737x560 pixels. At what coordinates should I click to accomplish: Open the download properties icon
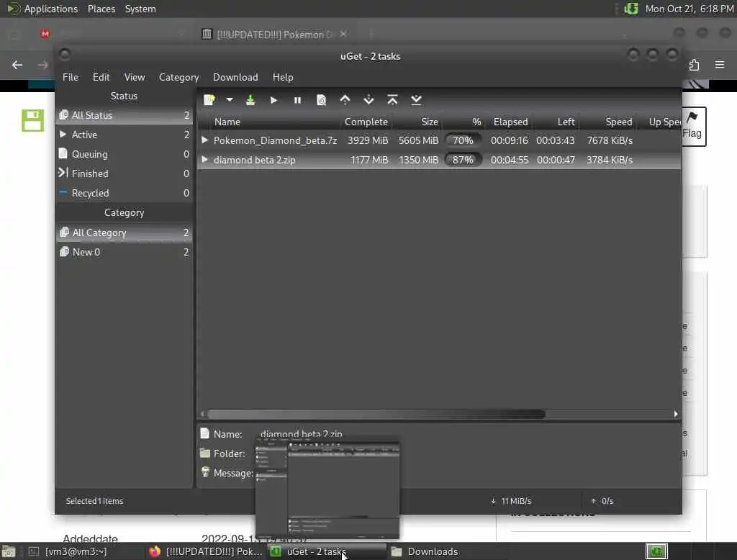[x=321, y=99]
